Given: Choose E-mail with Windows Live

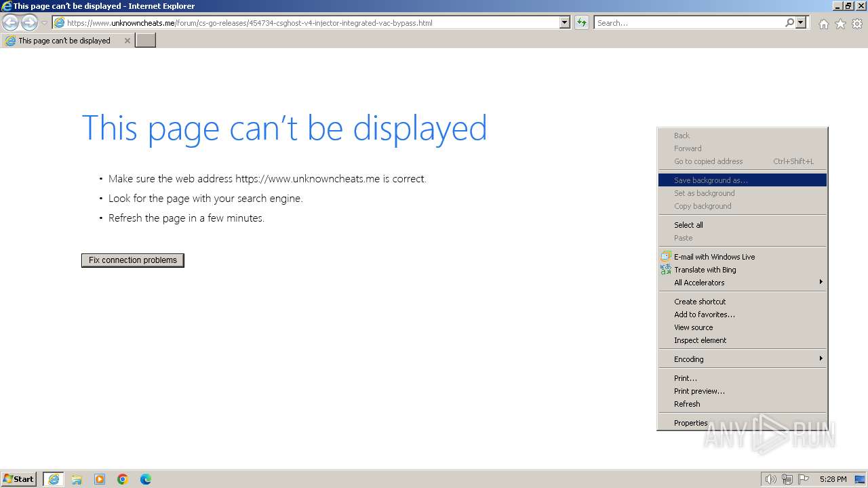Looking at the screenshot, I should click(743, 257).
